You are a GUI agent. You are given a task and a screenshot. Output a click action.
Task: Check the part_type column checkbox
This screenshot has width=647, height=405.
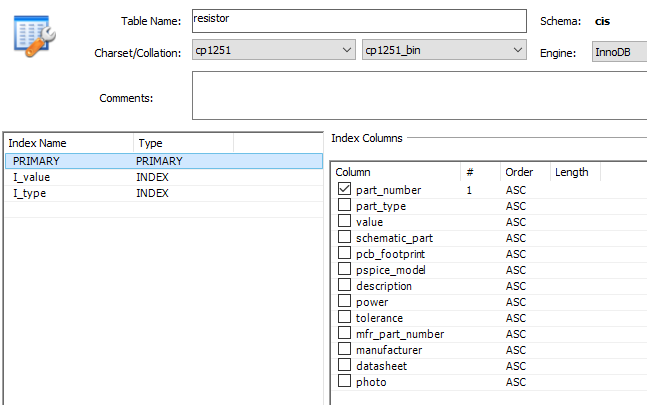pos(345,206)
